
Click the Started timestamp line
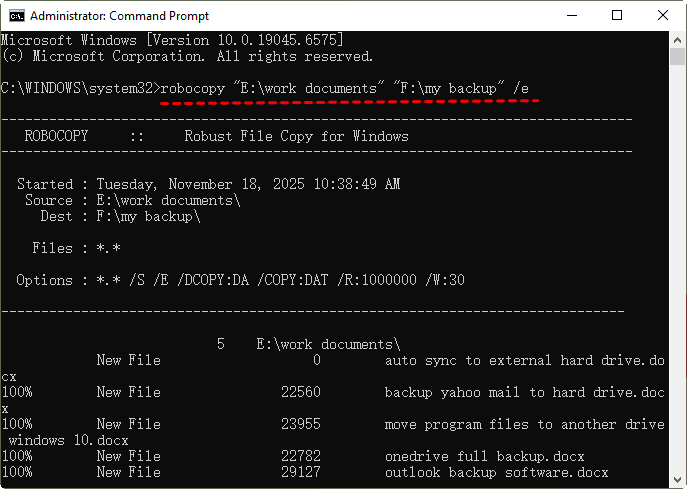[x=208, y=184]
